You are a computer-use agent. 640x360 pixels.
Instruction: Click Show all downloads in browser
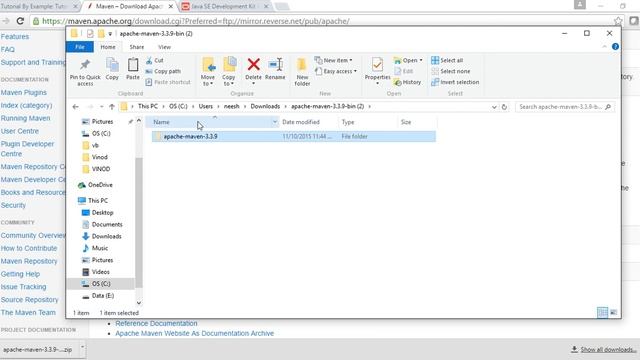pos(604,350)
